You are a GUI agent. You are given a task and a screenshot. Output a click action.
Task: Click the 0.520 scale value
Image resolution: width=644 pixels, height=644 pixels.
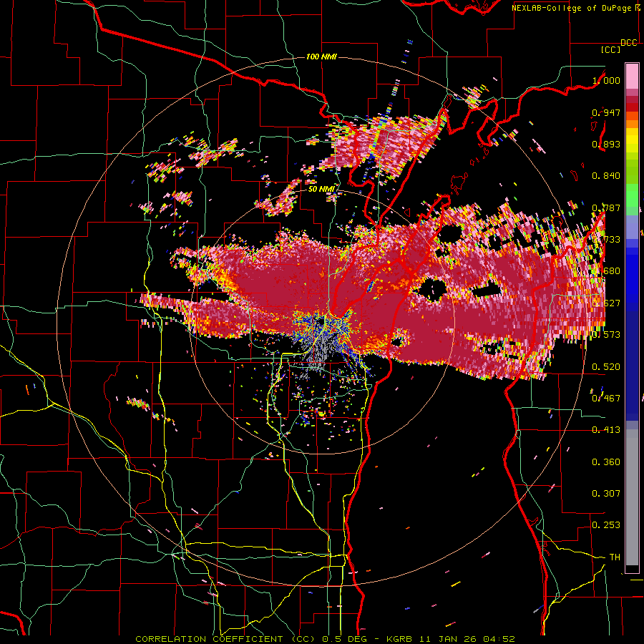pyautogui.click(x=606, y=366)
